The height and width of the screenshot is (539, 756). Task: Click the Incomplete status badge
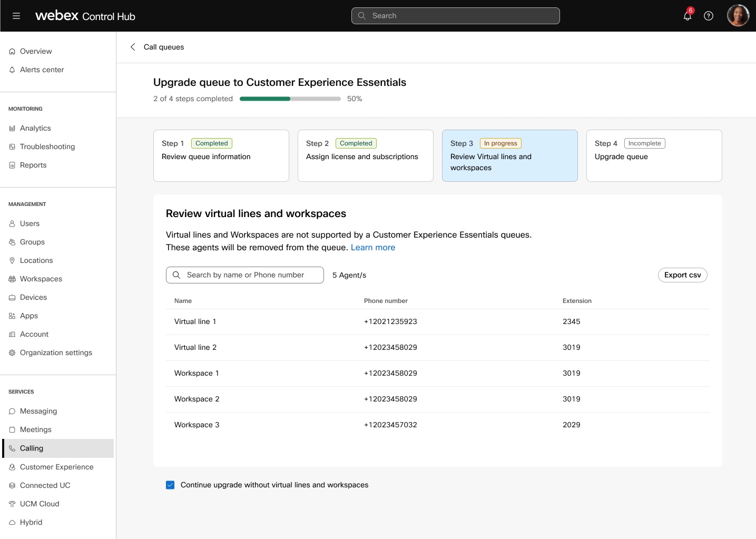click(644, 143)
